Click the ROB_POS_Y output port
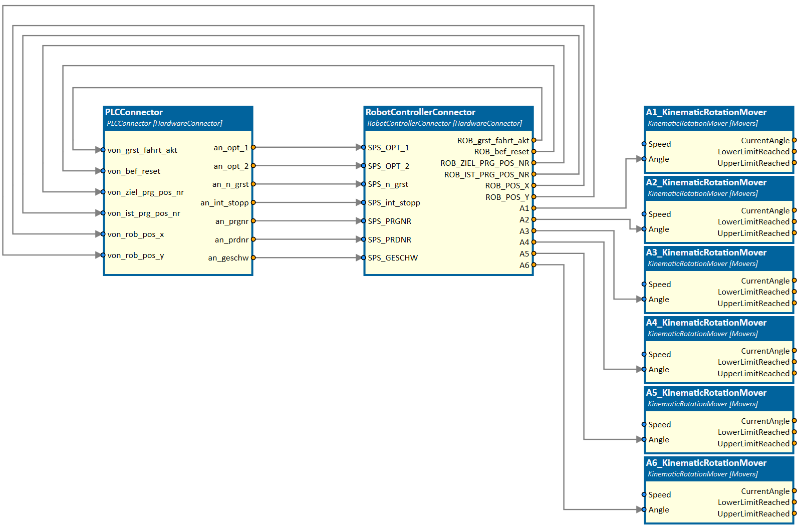This screenshot has width=803, height=532. 533,197
